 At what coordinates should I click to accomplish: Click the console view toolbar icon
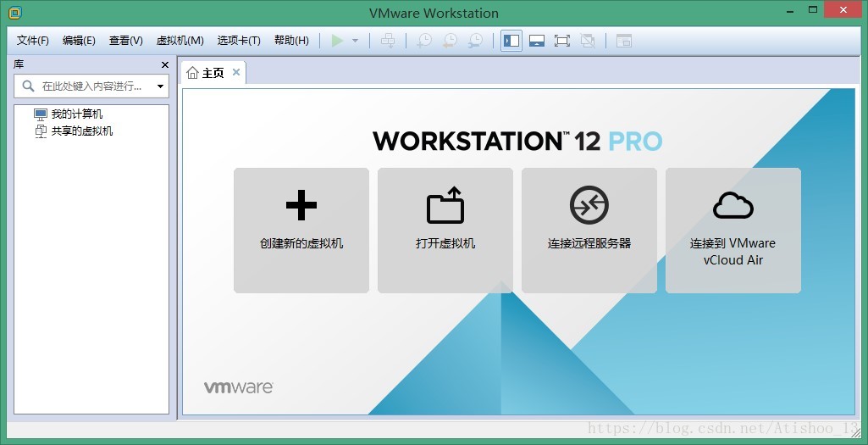[624, 41]
